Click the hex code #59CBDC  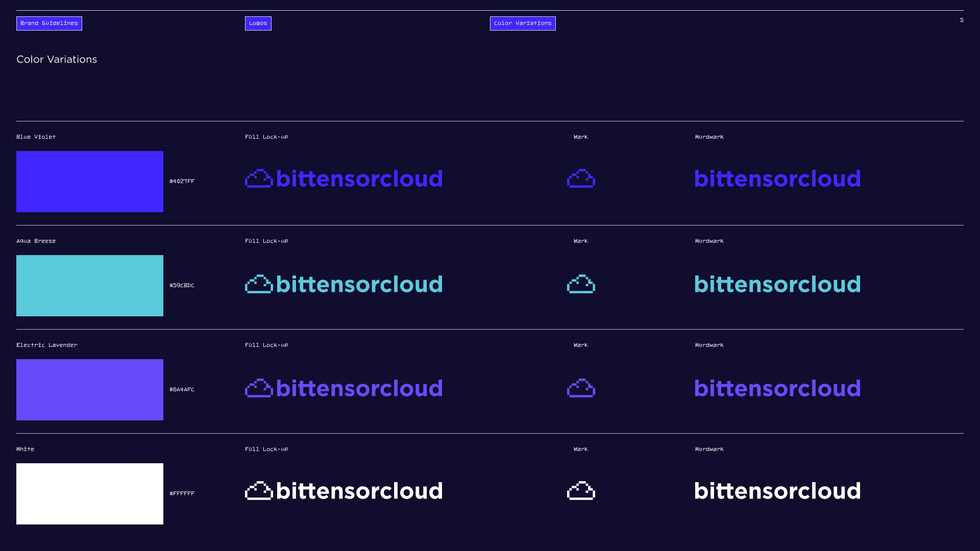pos(182,285)
